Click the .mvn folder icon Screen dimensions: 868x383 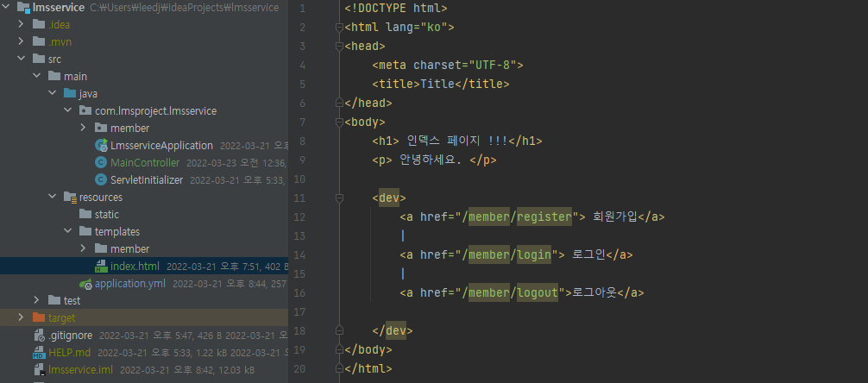point(38,41)
